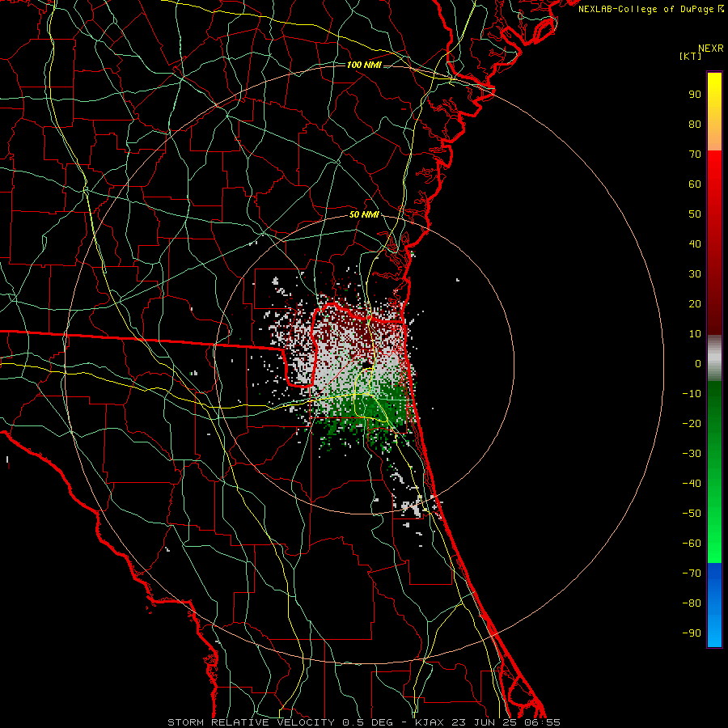This screenshot has height=728, width=728.
Task: Click the '10' value on the velocity scale
Action: point(695,334)
